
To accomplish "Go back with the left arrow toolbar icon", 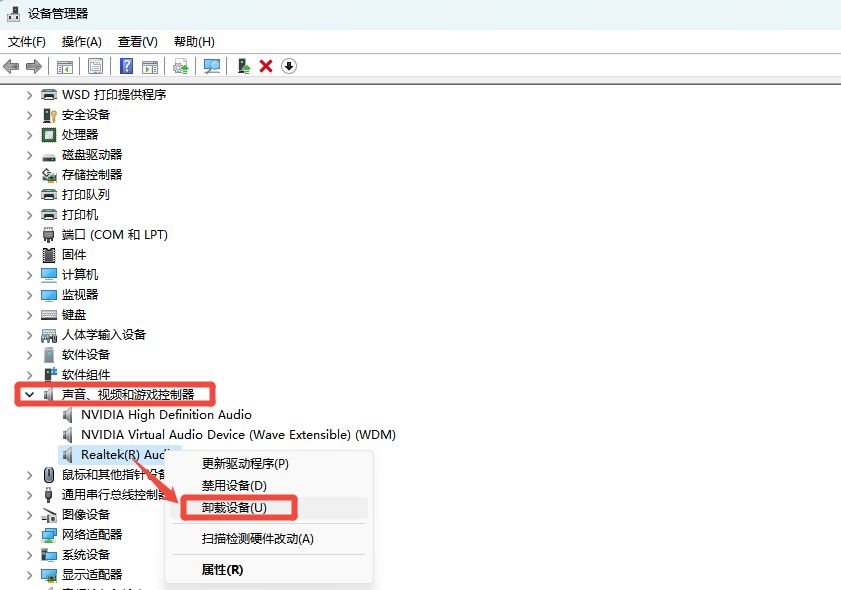I will click(11, 67).
